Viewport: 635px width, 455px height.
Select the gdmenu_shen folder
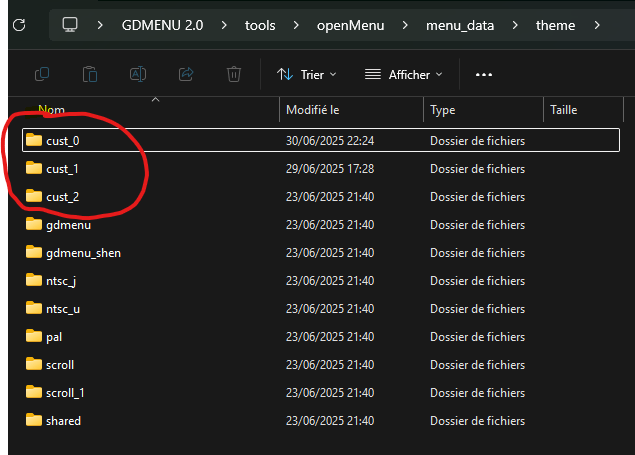[83, 253]
